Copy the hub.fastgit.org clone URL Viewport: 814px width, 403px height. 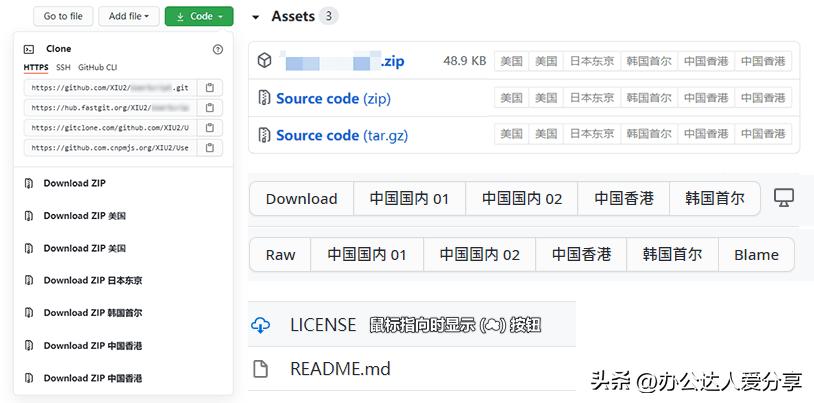210,108
